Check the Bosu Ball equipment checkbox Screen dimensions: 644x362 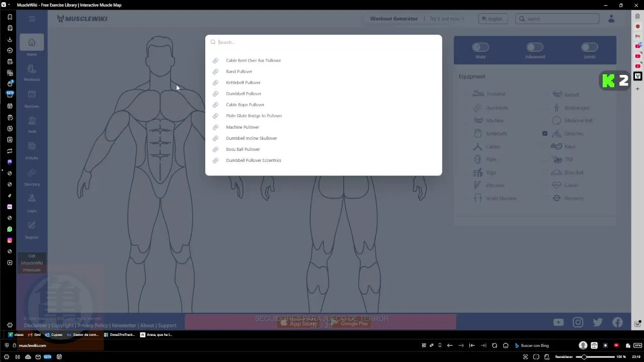(x=545, y=172)
